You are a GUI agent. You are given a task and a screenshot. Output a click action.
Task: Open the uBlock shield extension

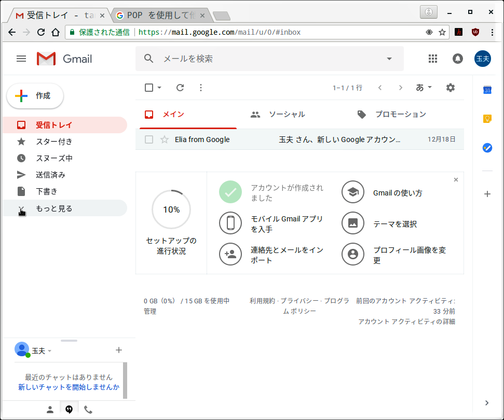point(475,32)
